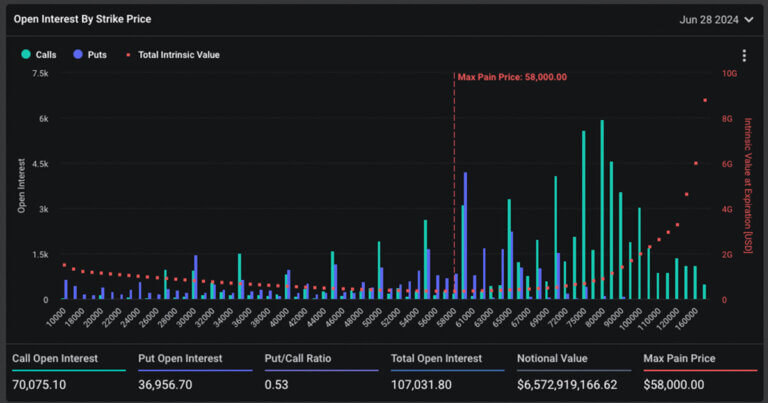Select the Call Open Interest stat card
This screenshot has width=768, height=403.
pyautogui.click(x=68, y=370)
